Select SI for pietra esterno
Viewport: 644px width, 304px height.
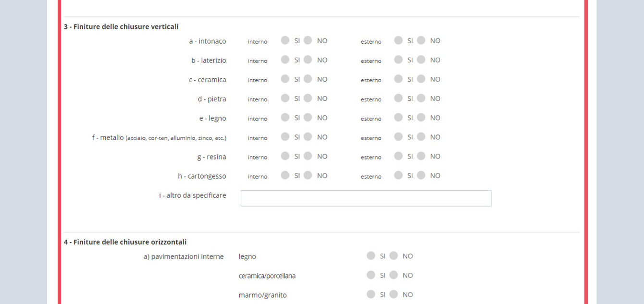398,98
